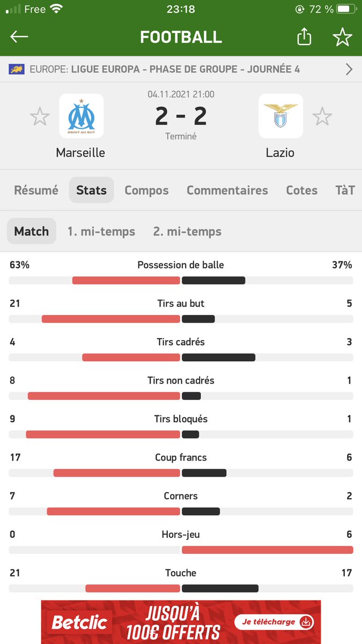The width and height of the screenshot is (362, 644).
Task: Tap the download icon on Je télécharge
Action: pyautogui.click(x=306, y=622)
